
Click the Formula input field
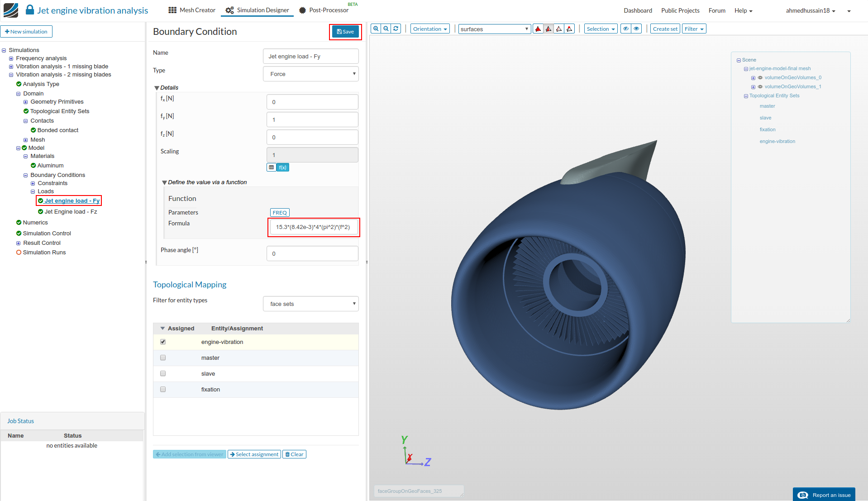click(x=314, y=227)
